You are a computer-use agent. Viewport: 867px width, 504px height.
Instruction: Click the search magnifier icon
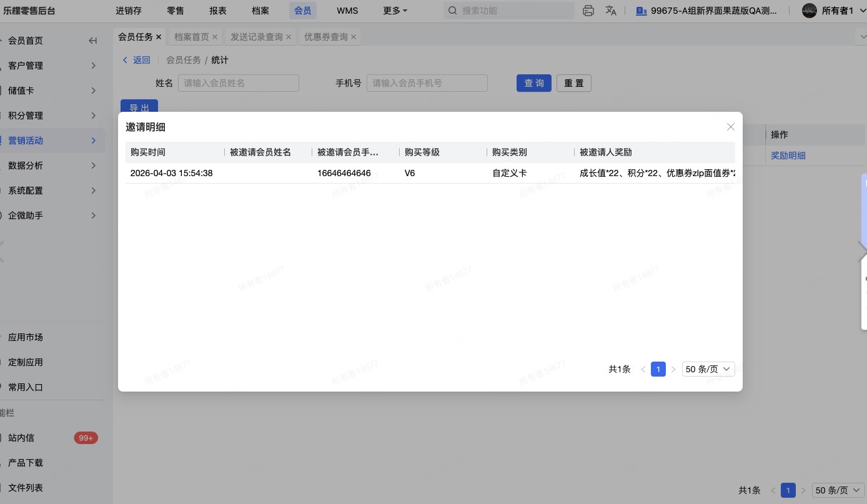coord(453,11)
